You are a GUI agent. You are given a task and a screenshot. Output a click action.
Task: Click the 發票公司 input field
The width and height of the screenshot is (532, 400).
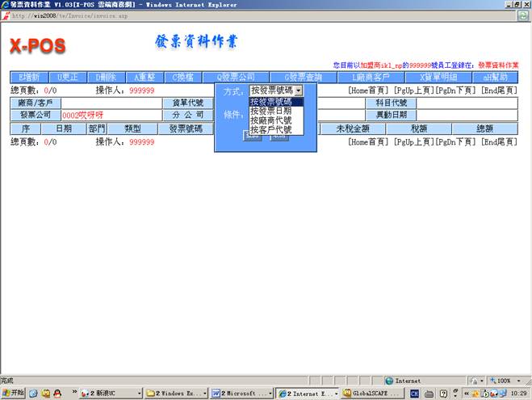tap(108, 116)
